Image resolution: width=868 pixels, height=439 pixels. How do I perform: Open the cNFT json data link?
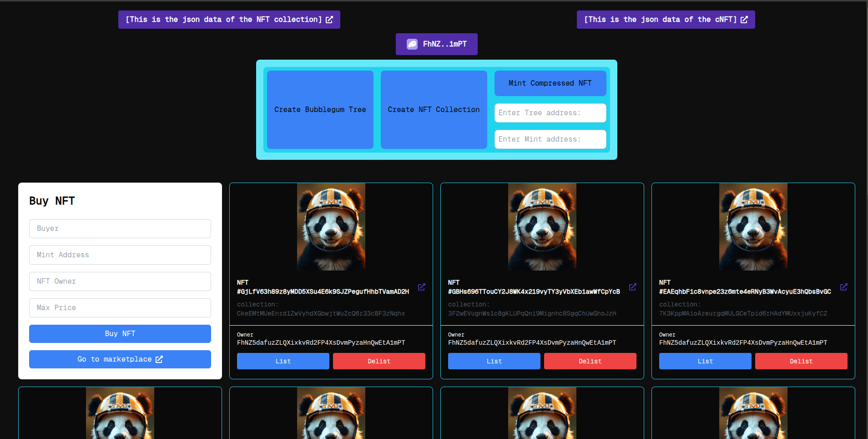[660, 19]
